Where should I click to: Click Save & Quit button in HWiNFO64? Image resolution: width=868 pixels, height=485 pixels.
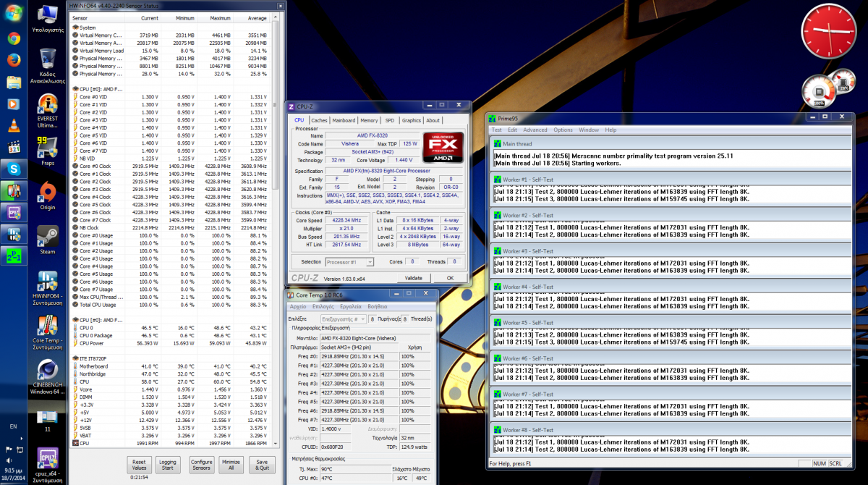(262, 465)
